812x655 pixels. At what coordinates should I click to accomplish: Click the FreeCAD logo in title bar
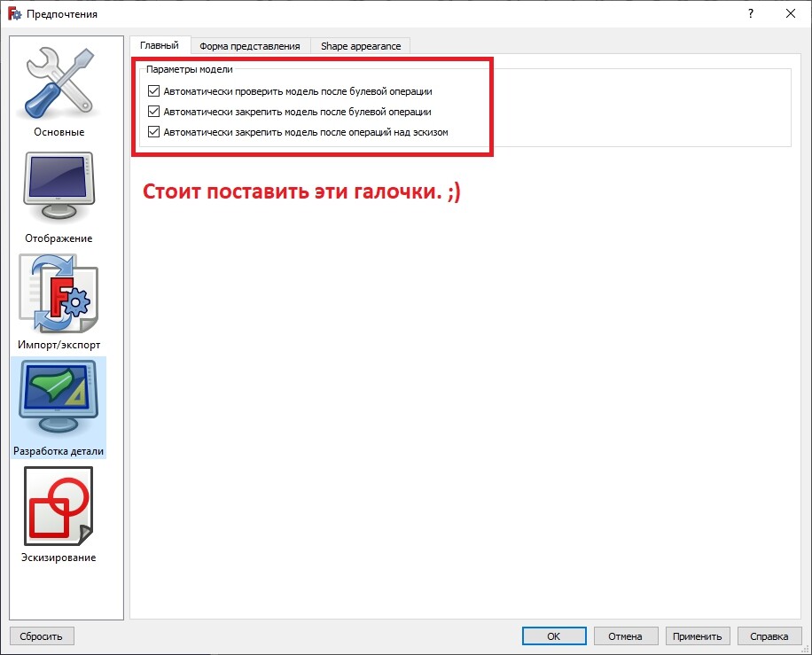(x=14, y=14)
